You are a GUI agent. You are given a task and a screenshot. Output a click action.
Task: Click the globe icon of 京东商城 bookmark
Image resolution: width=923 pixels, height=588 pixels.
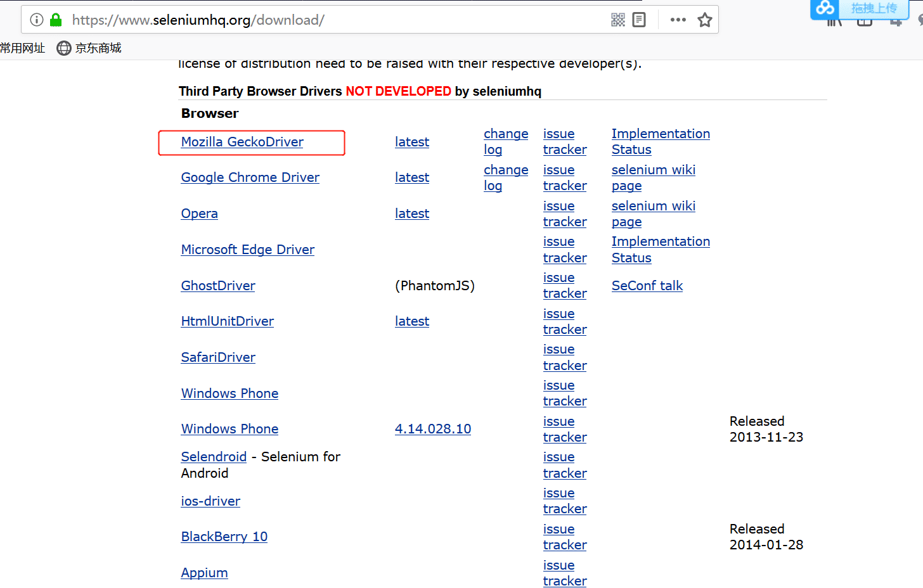pos(64,48)
